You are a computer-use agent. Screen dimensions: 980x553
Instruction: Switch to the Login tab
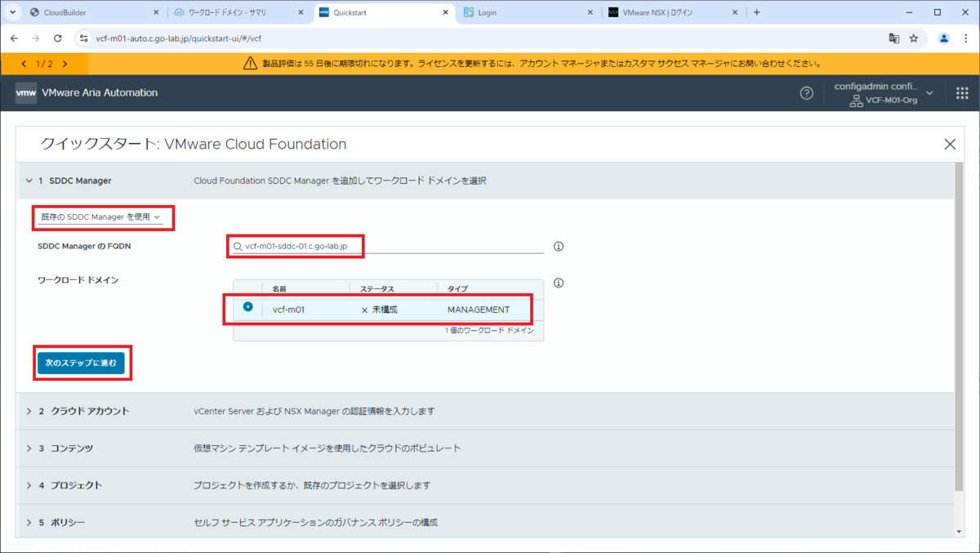(x=528, y=13)
